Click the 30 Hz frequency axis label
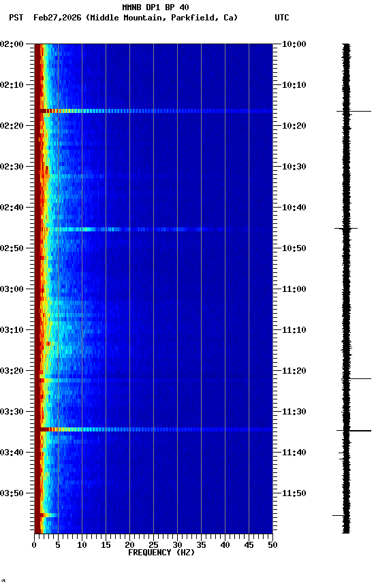Viewport: 376px width, 588px height. point(177,545)
